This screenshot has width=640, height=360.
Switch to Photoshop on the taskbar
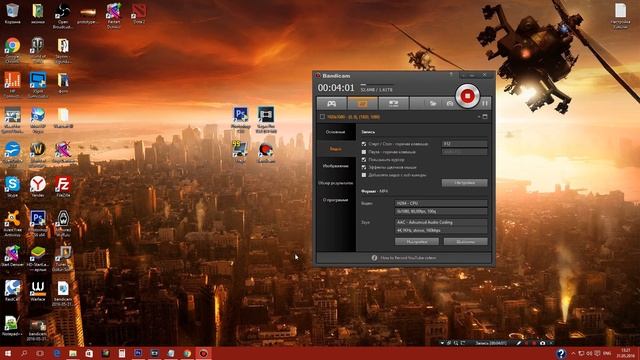(138, 353)
